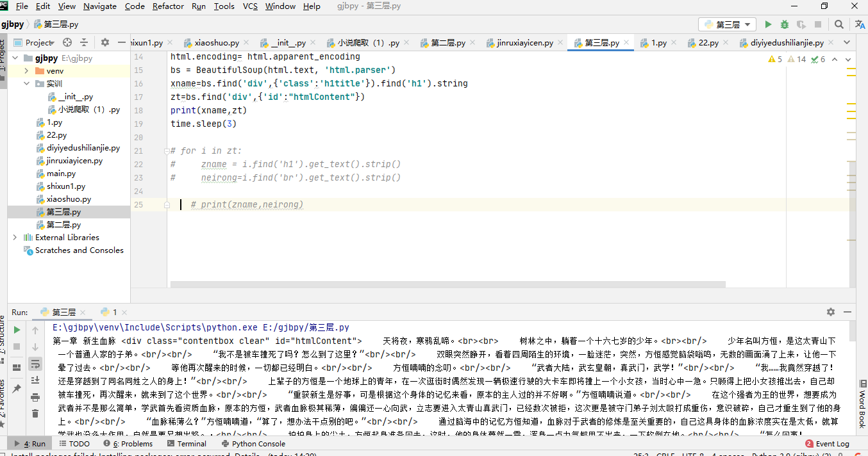
Task: Clear all console output with trash icon
Action: 35,414
